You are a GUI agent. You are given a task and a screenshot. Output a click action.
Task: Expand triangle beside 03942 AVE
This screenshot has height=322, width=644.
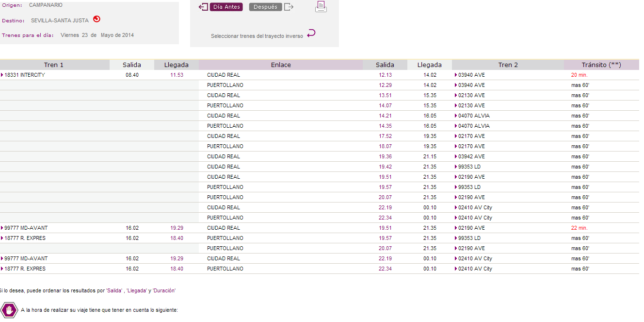tap(456, 156)
